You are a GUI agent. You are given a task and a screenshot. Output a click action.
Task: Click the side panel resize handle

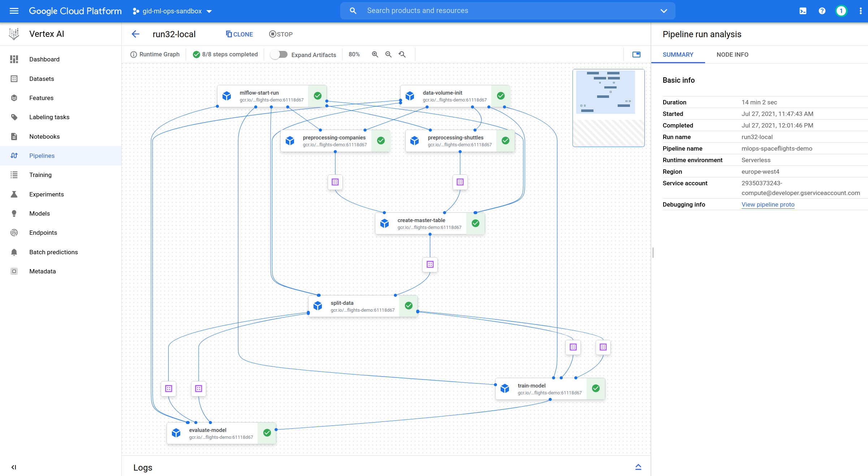pos(653,252)
